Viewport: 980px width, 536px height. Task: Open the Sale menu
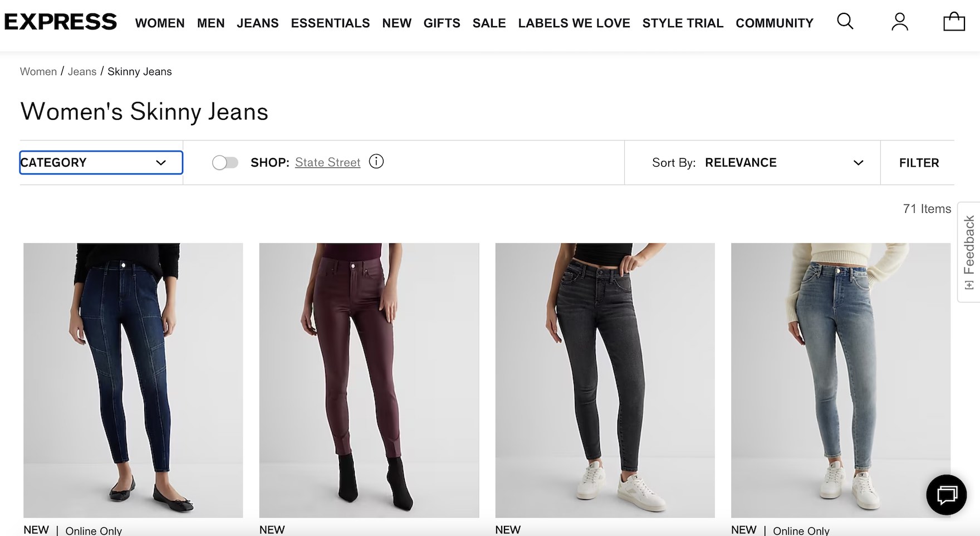(489, 23)
